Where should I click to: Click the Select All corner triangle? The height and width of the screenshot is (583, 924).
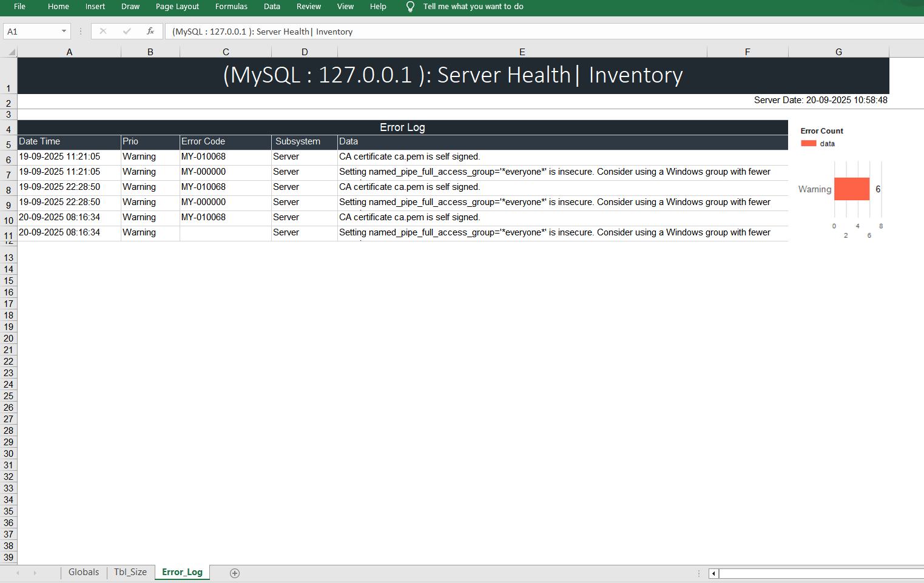click(x=11, y=52)
